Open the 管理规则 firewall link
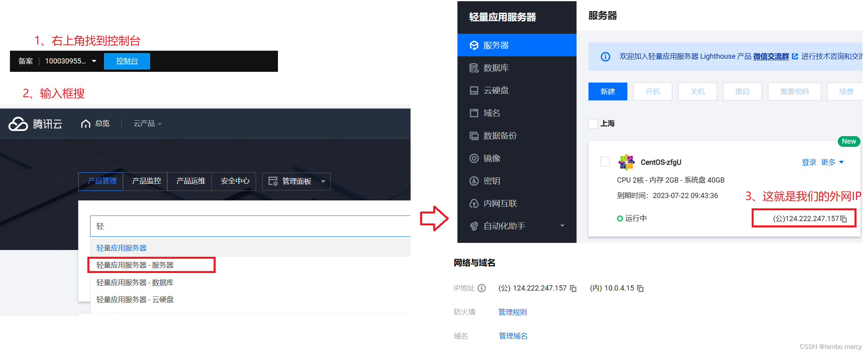 click(x=513, y=312)
